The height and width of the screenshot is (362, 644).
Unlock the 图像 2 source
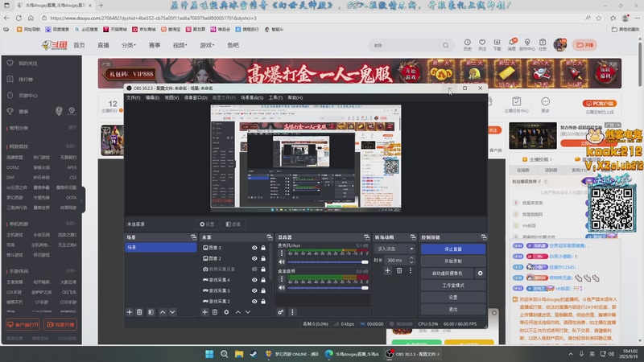(263, 258)
